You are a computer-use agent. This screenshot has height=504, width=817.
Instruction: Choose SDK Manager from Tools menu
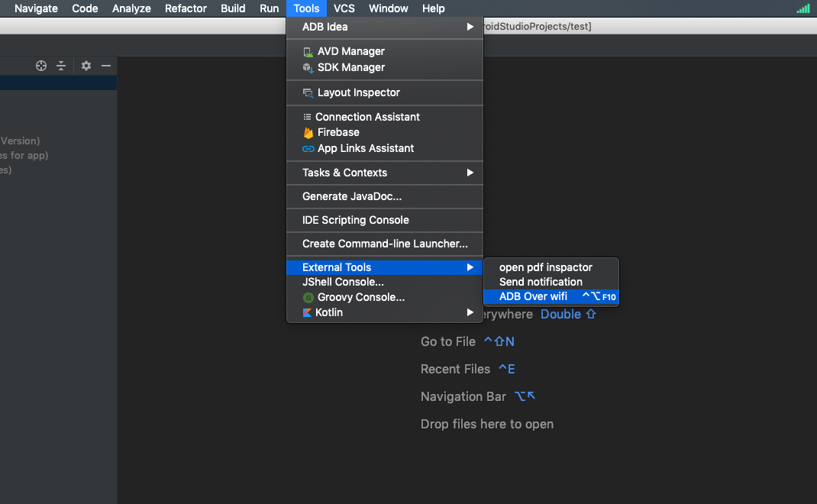click(x=385, y=67)
